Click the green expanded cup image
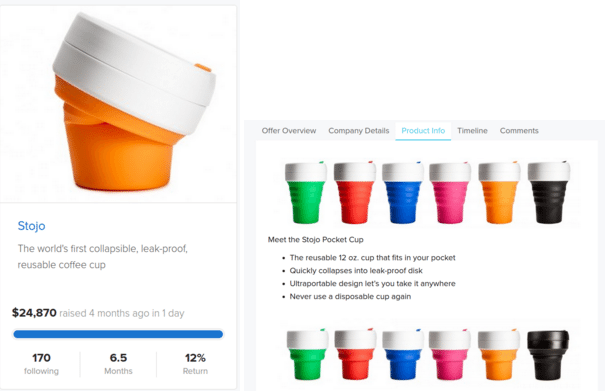 [306, 192]
